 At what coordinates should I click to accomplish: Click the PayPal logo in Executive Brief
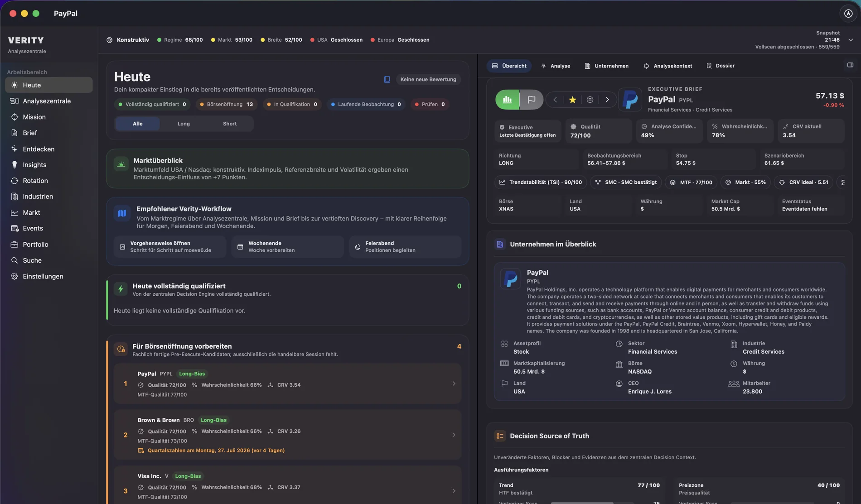(630, 99)
